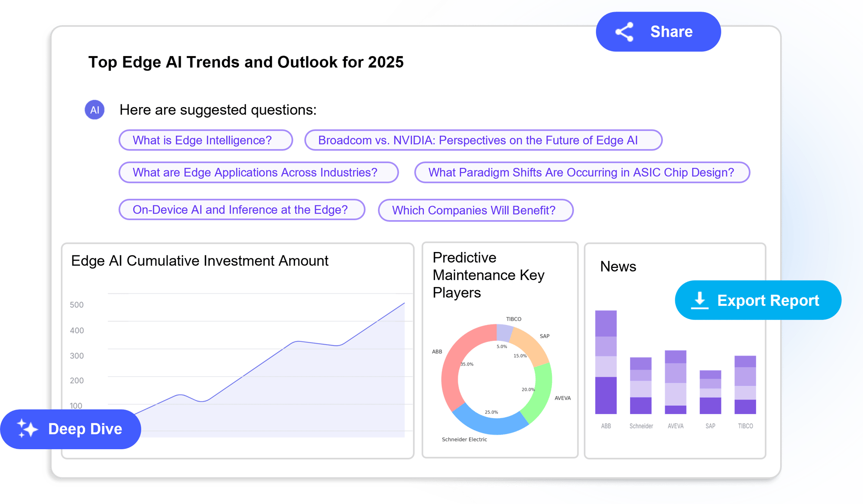Click the 'Schneider' x-axis label in News
The height and width of the screenshot is (504, 863).
(641, 426)
